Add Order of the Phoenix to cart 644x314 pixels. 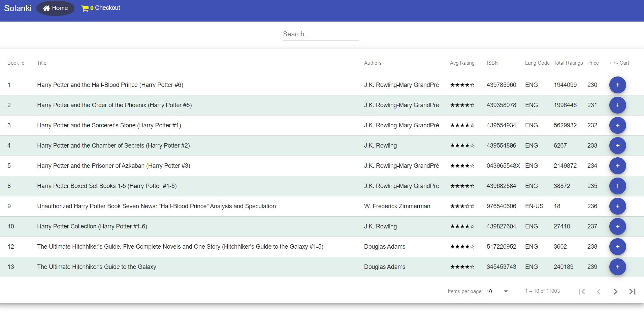coord(617,105)
